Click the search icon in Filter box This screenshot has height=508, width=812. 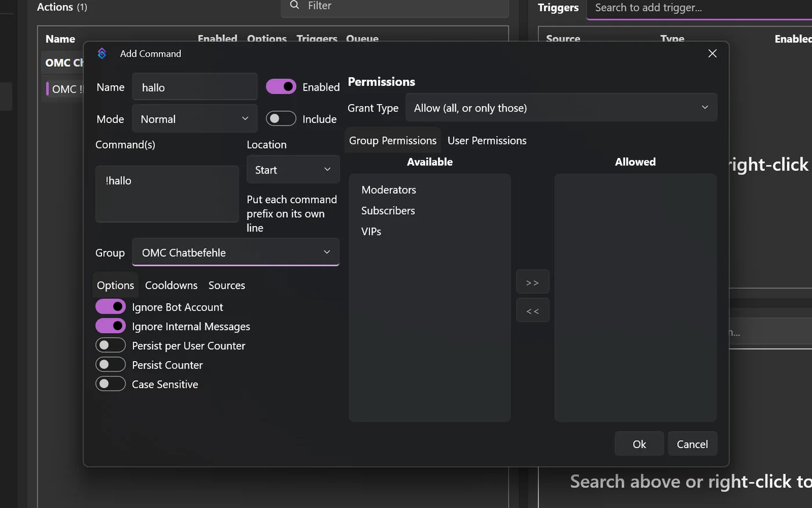point(295,5)
